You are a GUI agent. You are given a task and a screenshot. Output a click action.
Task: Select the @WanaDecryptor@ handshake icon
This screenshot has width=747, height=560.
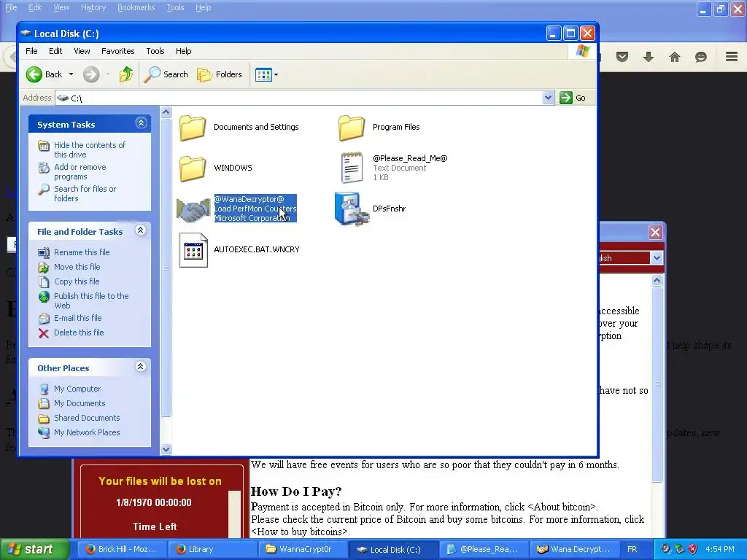click(193, 209)
